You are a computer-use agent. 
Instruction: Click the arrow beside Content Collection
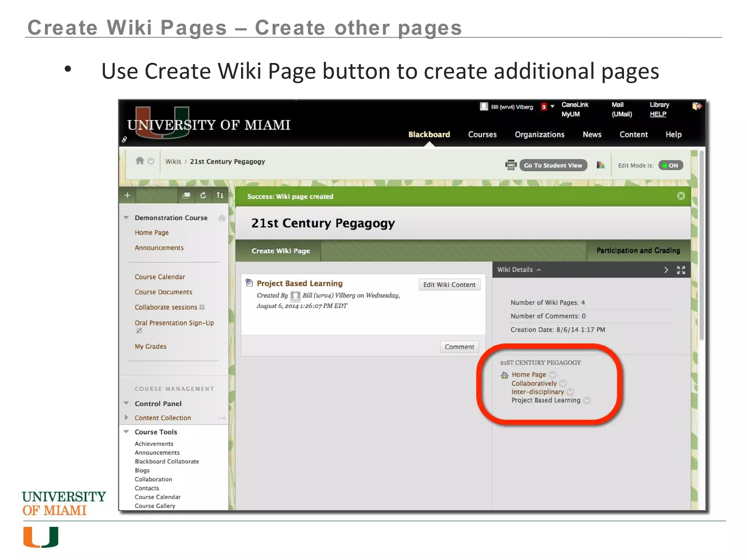coord(221,418)
